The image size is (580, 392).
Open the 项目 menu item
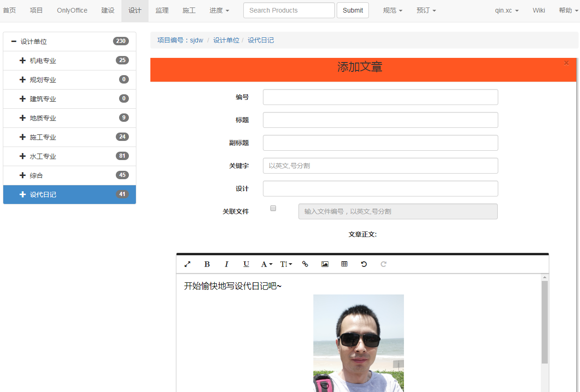tap(36, 10)
